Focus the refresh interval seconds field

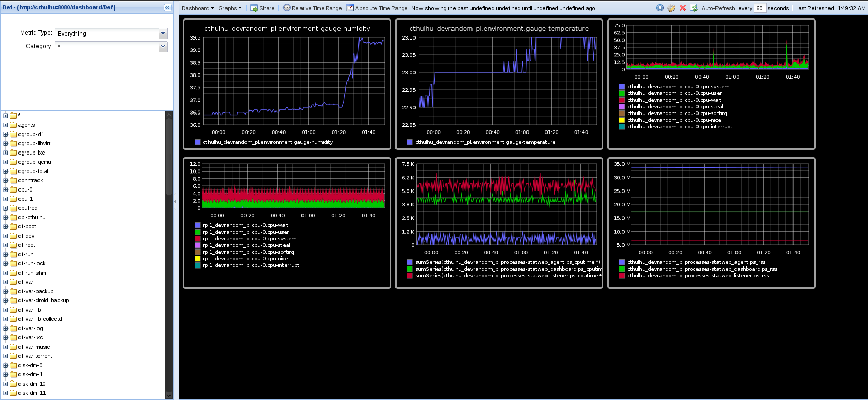pos(760,8)
